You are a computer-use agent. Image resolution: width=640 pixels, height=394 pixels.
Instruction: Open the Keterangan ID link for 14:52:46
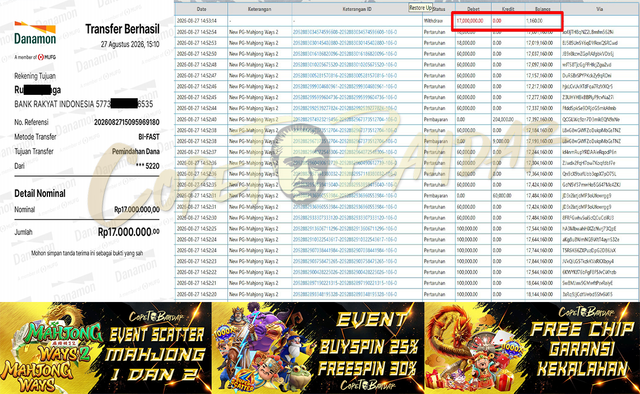click(344, 87)
